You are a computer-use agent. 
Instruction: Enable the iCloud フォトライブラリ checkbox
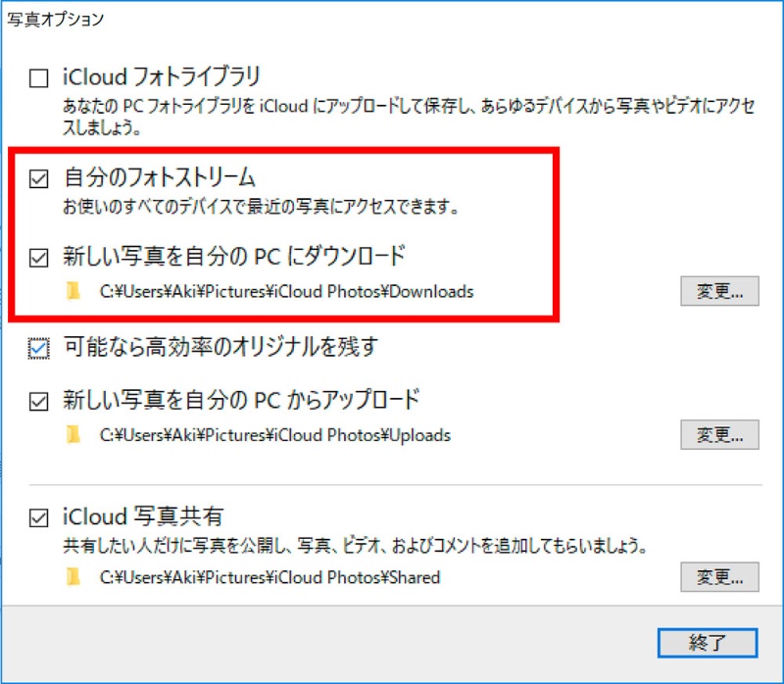point(39,77)
